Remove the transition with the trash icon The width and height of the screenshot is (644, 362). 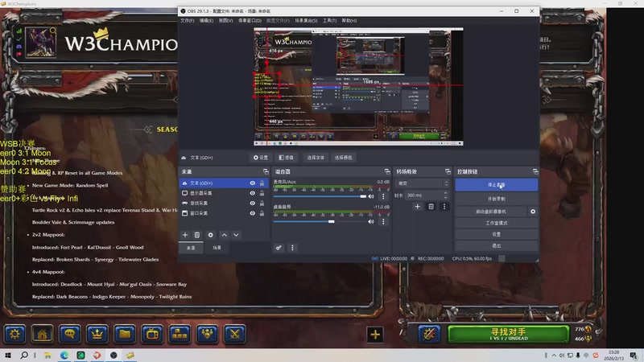click(x=431, y=207)
